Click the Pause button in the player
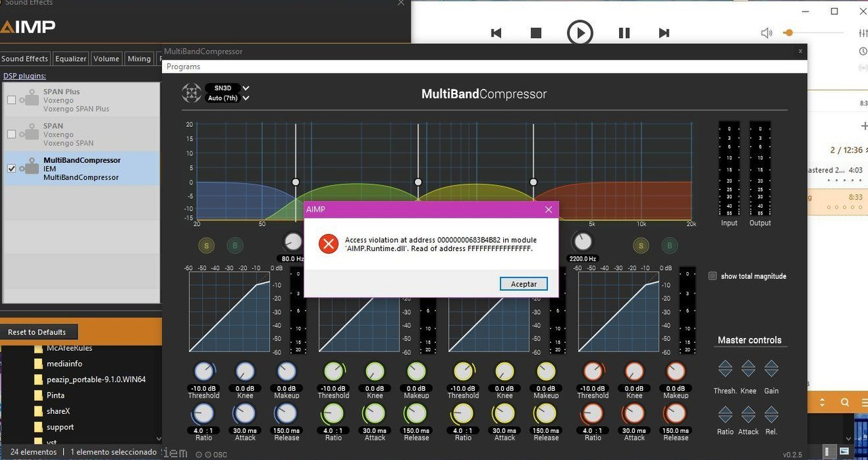Screen dimensions: 868x460 624,33
